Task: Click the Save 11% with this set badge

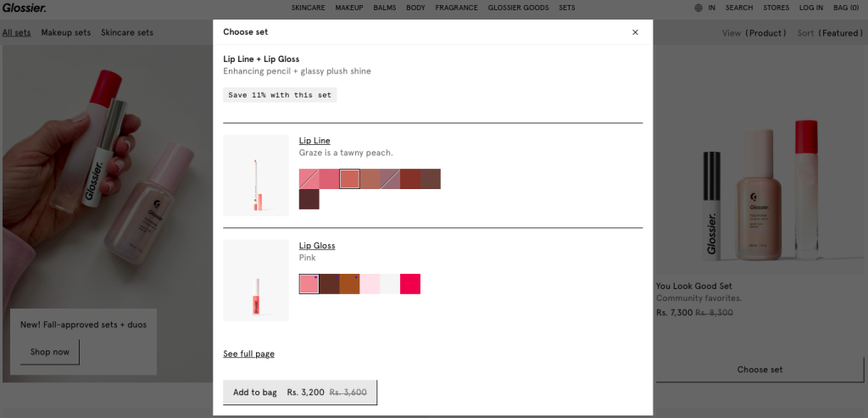Action: [x=280, y=95]
